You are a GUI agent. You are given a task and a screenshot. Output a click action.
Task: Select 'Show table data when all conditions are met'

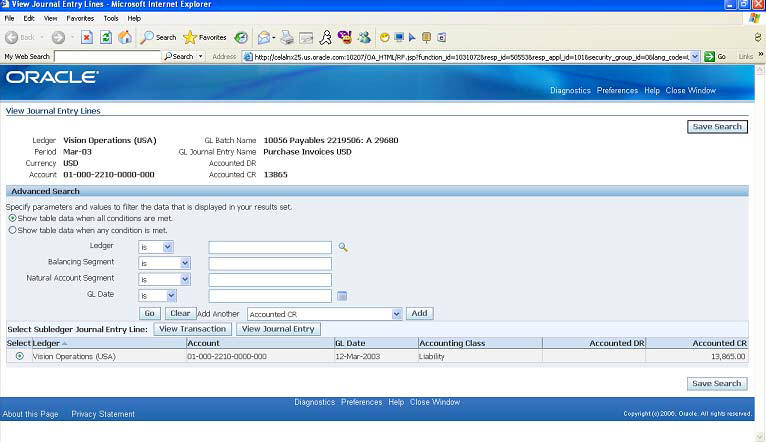pos(12,218)
